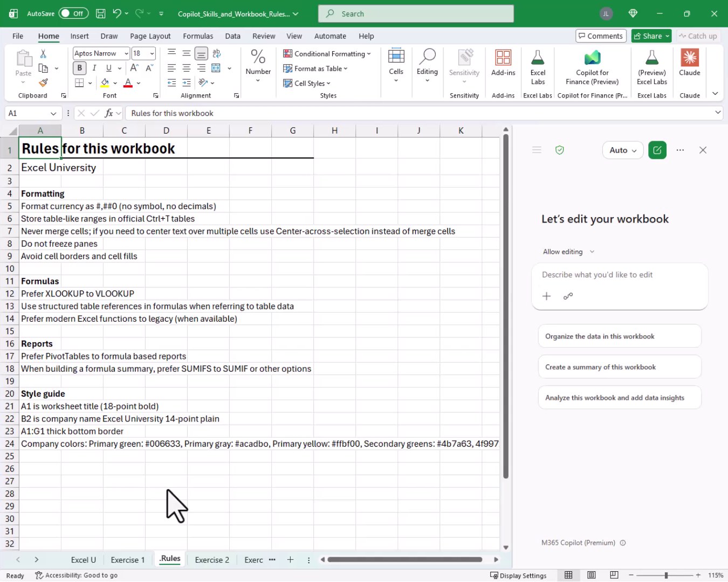This screenshot has width=728, height=582.
Task: Open the Cells ribbon button
Action: [396, 65]
